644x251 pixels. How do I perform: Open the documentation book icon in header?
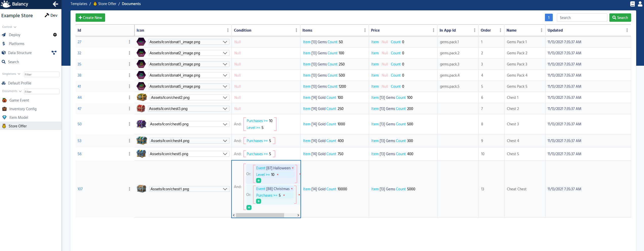(x=632, y=4)
